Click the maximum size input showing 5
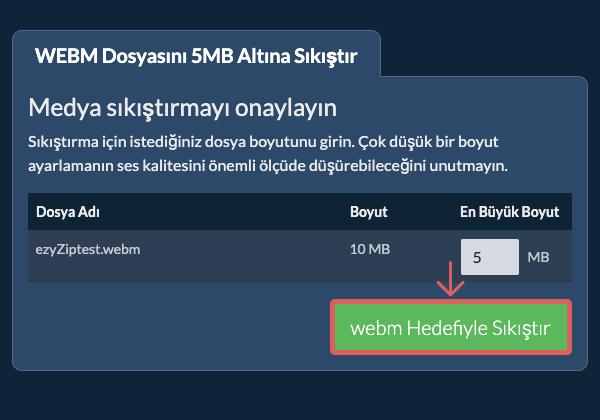 coord(490,257)
